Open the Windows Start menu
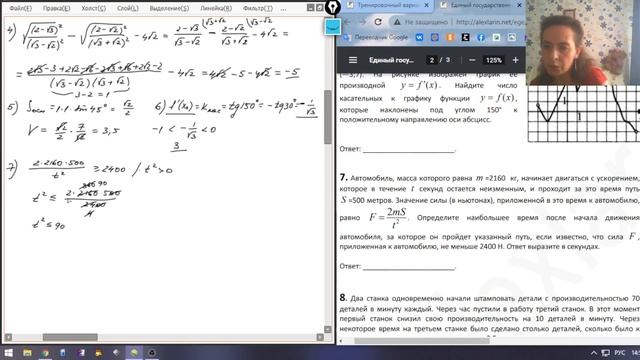The image size is (640, 360). pos(8,353)
